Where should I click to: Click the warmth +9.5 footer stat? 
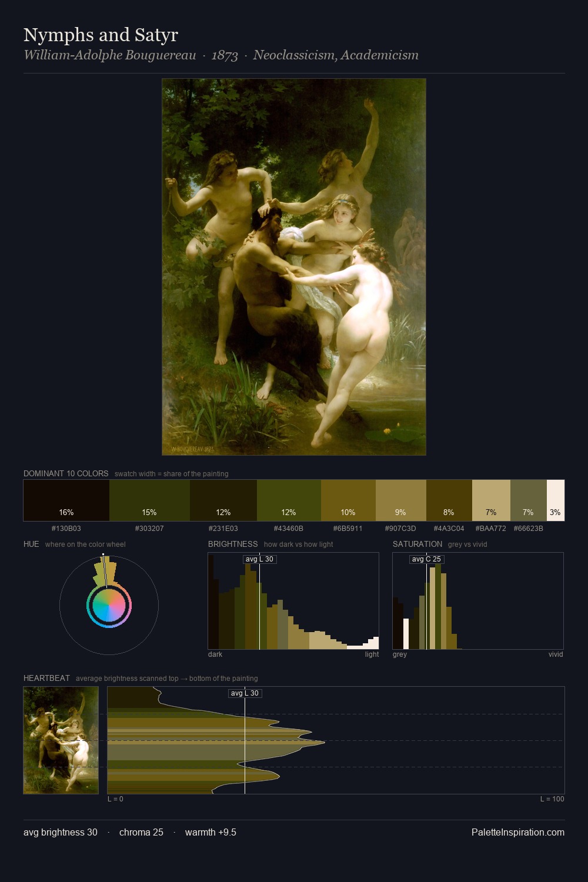click(x=211, y=832)
